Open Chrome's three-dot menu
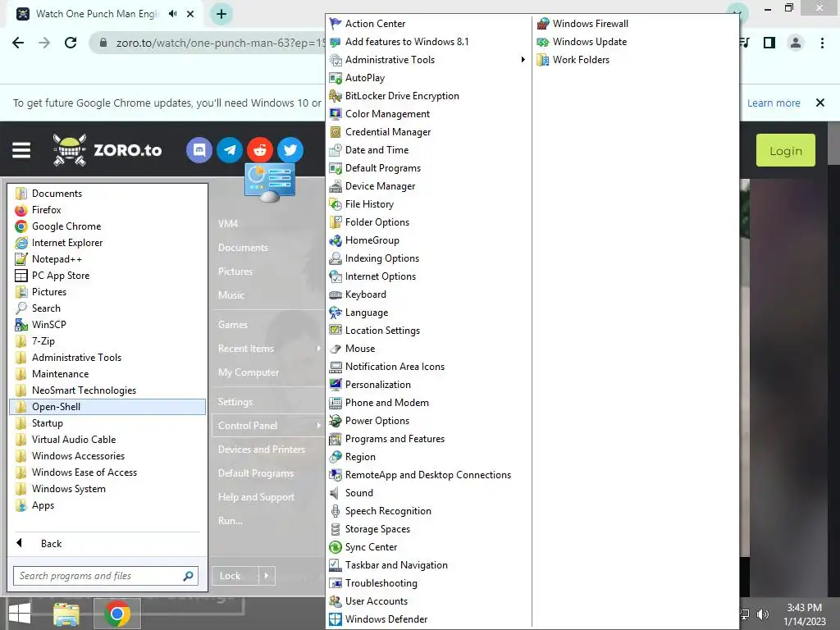This screenshot has width=840, height=630. (822, 43)
